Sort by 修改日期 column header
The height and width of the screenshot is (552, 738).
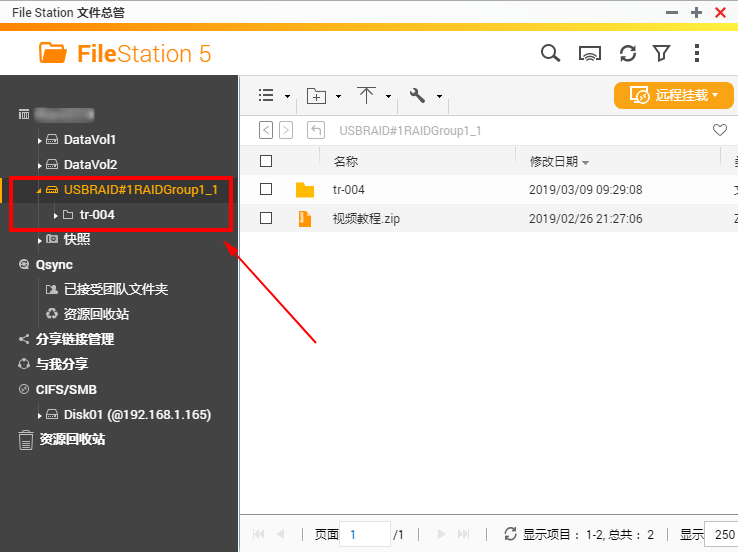(x=559, y=161)
